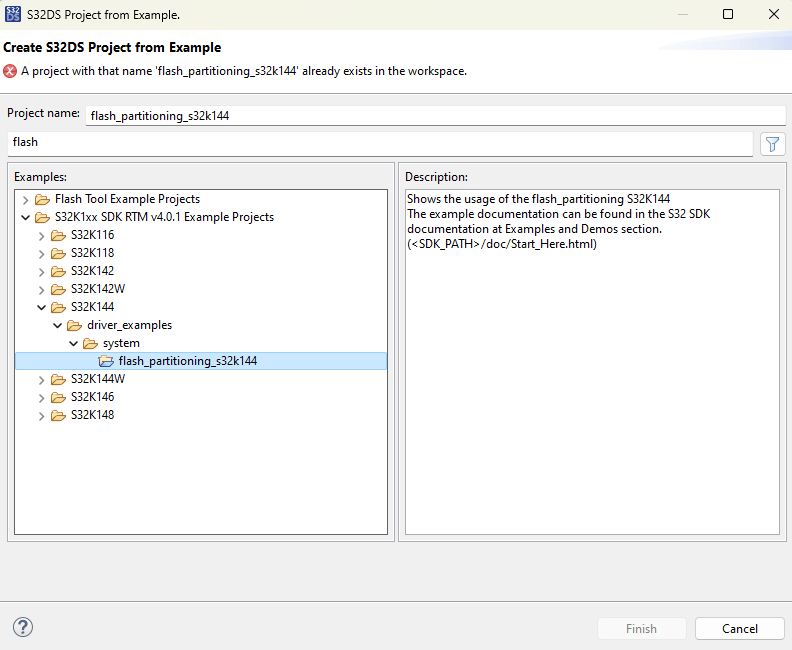Expand the S32K116 tree node
Screen dimensions: 792x650
tap(41, 235)
